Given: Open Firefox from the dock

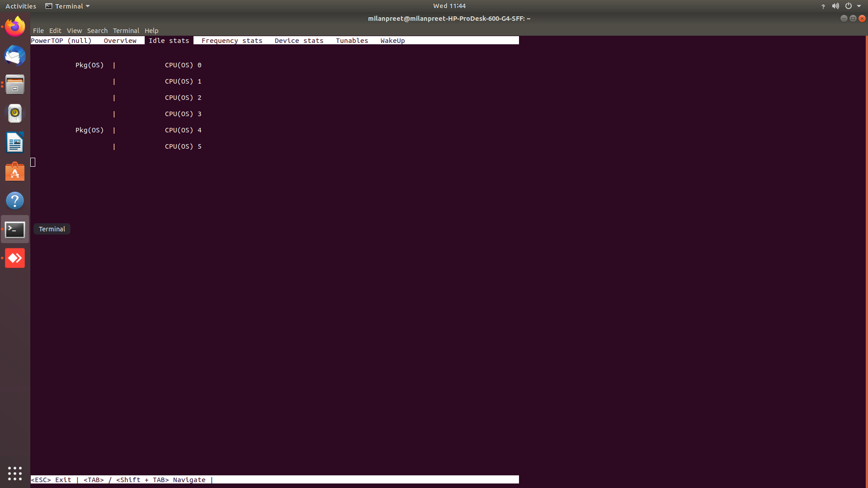Looking at the screenshot, I should (x=15, y=27).
